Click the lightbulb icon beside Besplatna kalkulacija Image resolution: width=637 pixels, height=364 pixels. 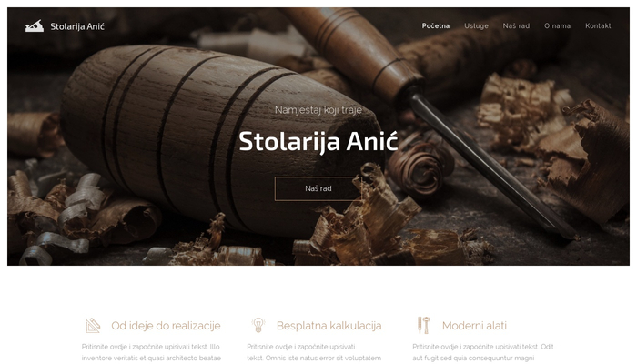258,325
